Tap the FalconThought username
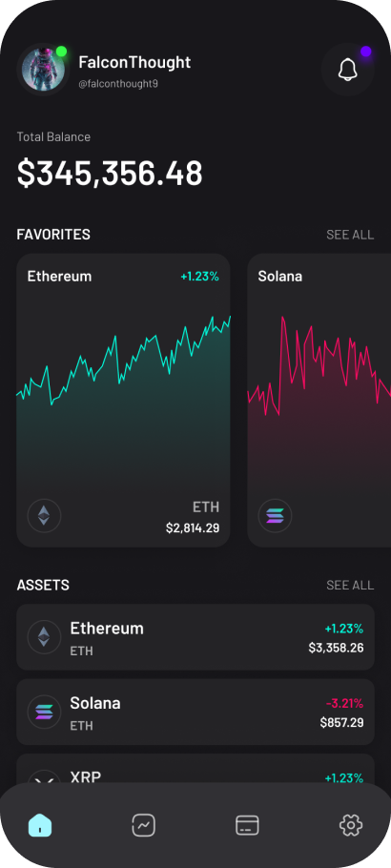 click(134, 62)
